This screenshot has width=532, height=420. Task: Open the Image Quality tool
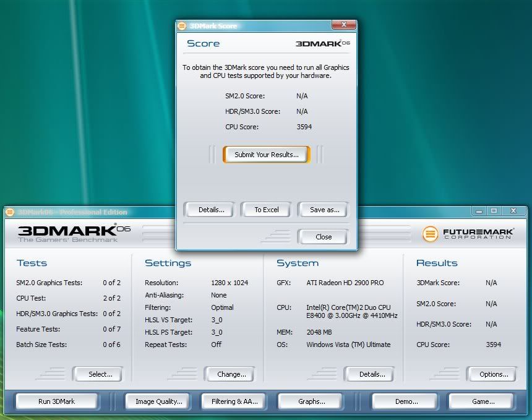(x=158, y=401)
